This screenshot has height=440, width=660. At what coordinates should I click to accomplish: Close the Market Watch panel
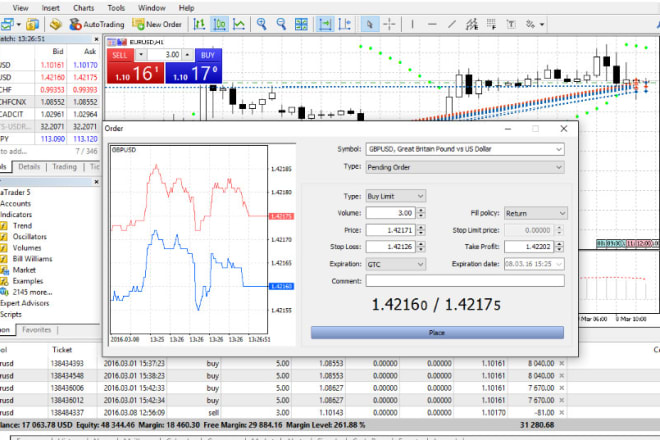(x=96, y=39)
